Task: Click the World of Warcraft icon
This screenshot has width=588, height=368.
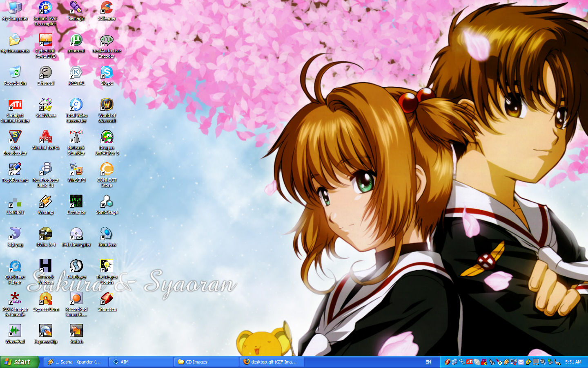Action: [x=107, y=105]
